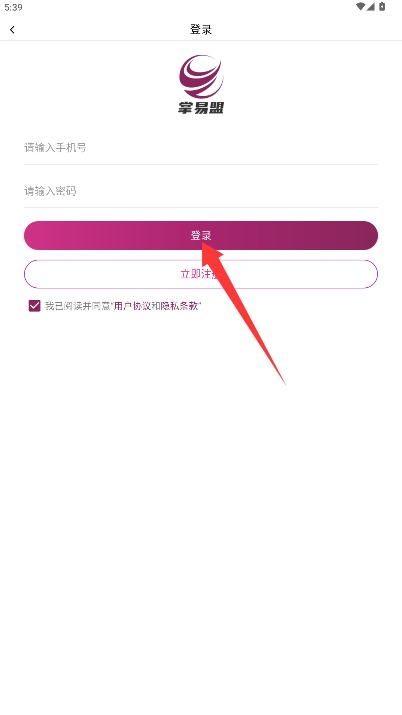Open the 用户协议和隐私条款 link
This screenshot has width=402, height=715.
tap(156, 306)
